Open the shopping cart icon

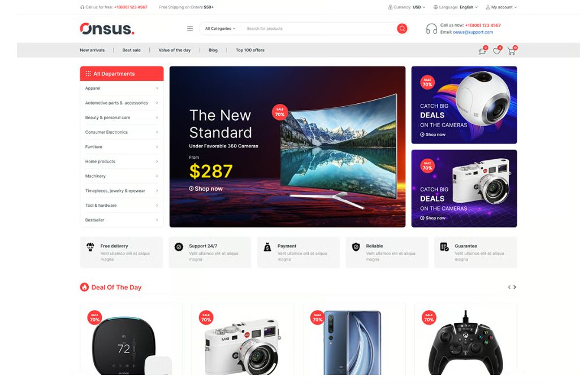pyautogui.click(x=512, y=51)
